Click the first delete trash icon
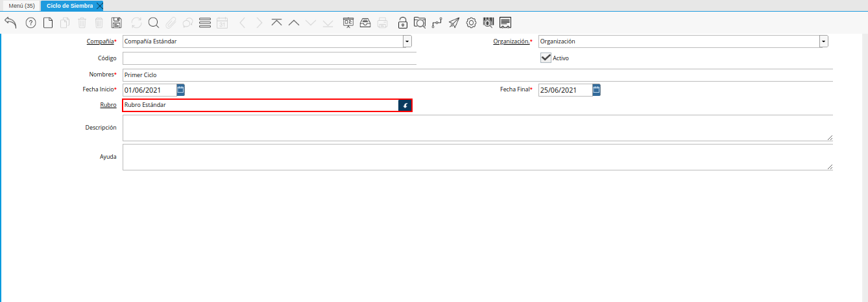The image size is (868, 302). click(x=82, y=23)
